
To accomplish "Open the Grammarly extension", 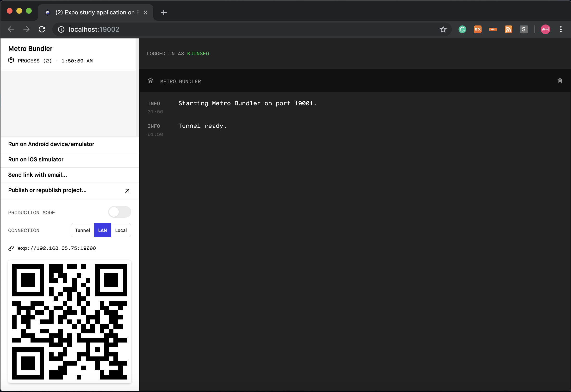I will click(462, 29).
